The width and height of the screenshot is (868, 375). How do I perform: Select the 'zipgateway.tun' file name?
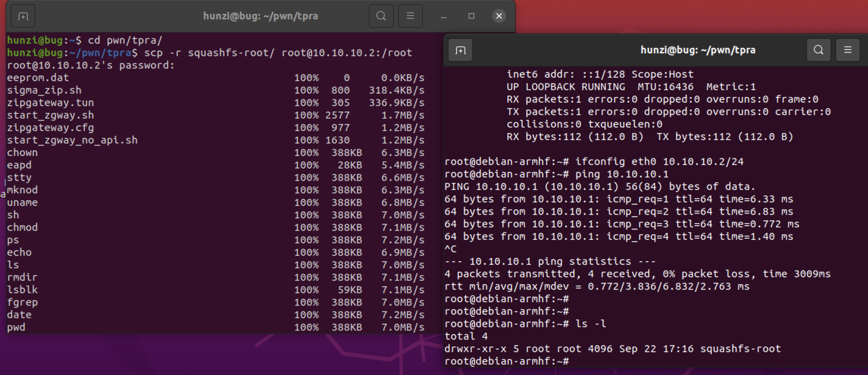coord(50,103)
